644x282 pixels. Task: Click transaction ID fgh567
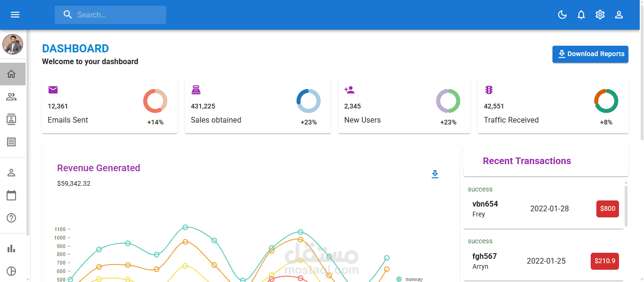[485, 257]
